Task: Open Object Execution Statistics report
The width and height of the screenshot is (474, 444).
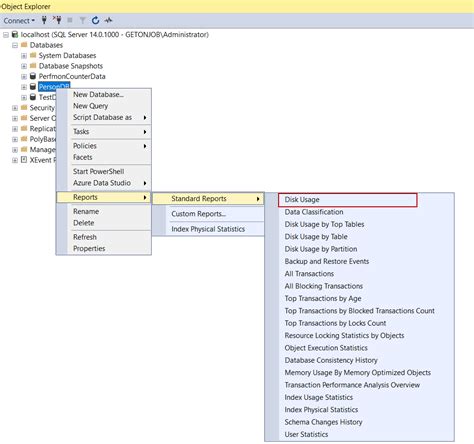Action: pos(326,348)
